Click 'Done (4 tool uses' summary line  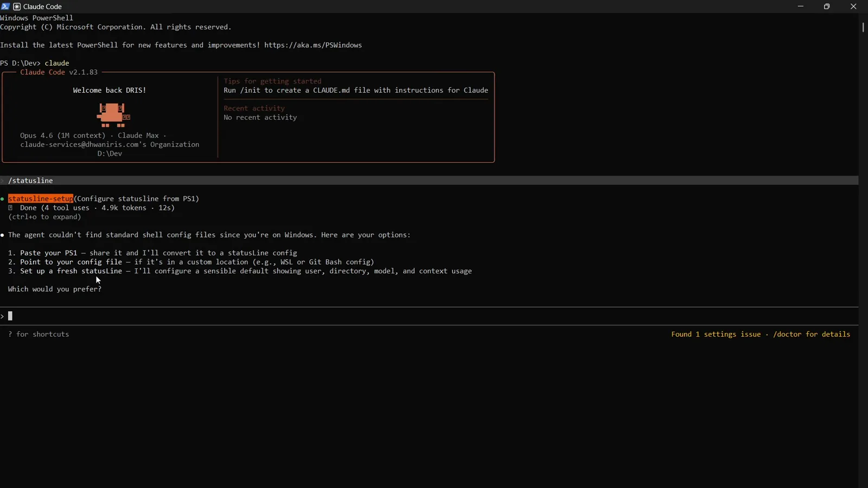pos(98,208)
